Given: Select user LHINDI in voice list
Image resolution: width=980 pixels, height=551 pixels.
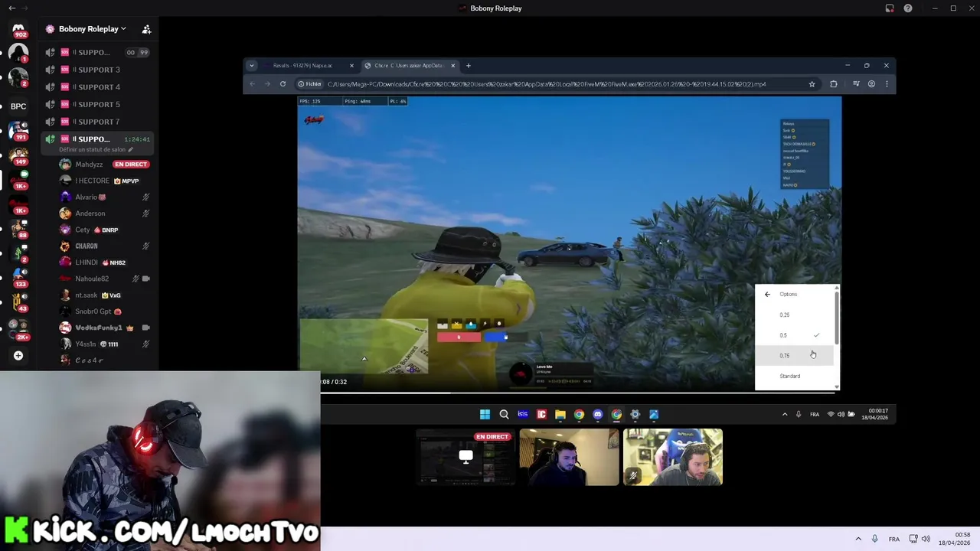Looking at the screenshot, I should (105, 262).
